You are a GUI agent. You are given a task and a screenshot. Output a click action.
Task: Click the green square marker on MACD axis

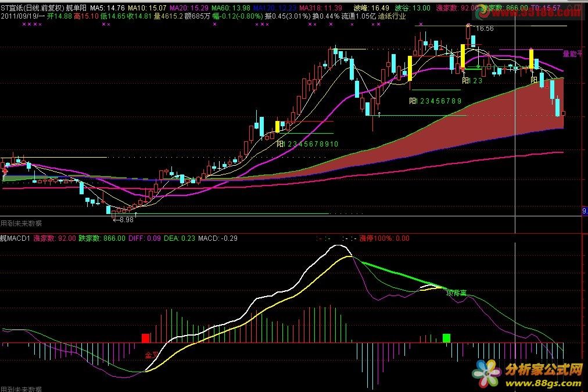coord(446,338)
